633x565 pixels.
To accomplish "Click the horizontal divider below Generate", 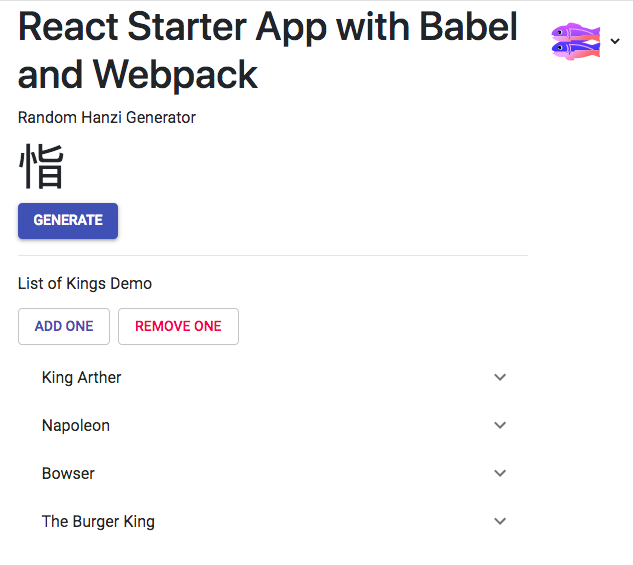I will (272, 256).
